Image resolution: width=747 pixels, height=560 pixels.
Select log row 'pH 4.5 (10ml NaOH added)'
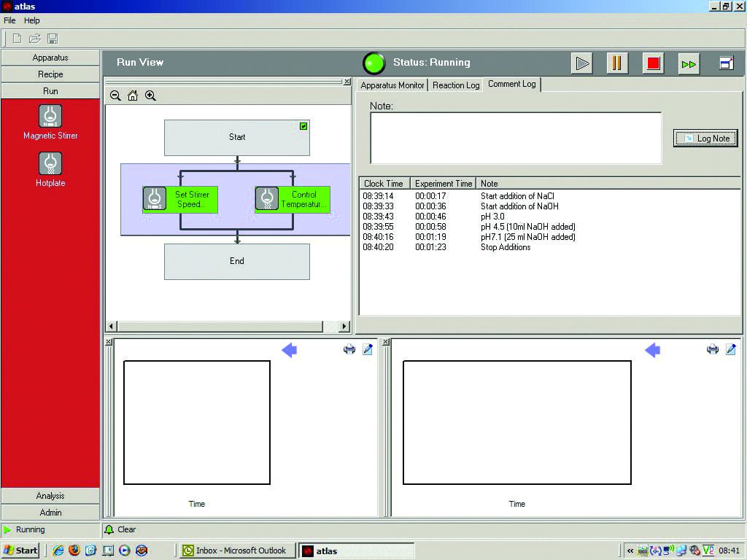[550, 227]
